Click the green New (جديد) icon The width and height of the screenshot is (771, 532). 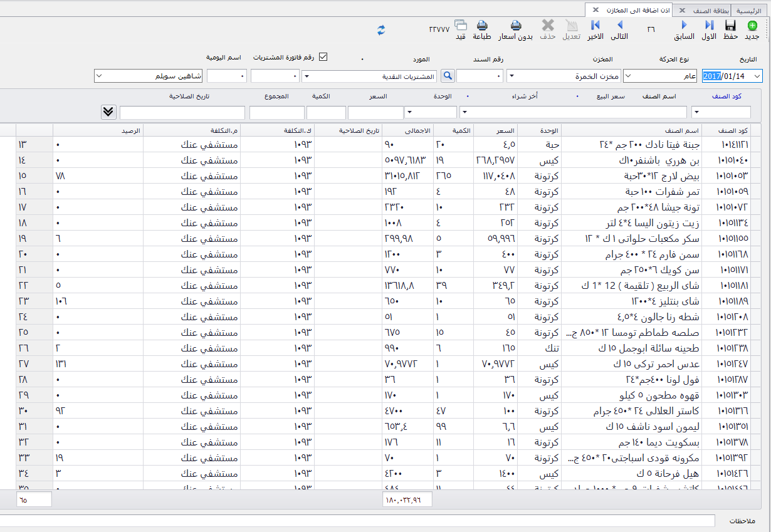pos(752,26)
